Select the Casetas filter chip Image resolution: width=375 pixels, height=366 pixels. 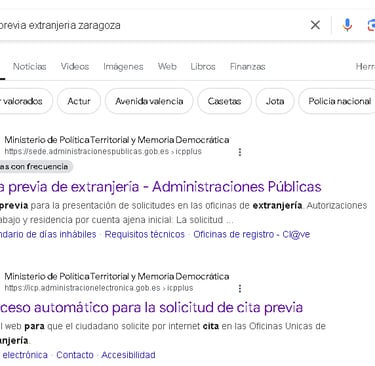point(224,101)
